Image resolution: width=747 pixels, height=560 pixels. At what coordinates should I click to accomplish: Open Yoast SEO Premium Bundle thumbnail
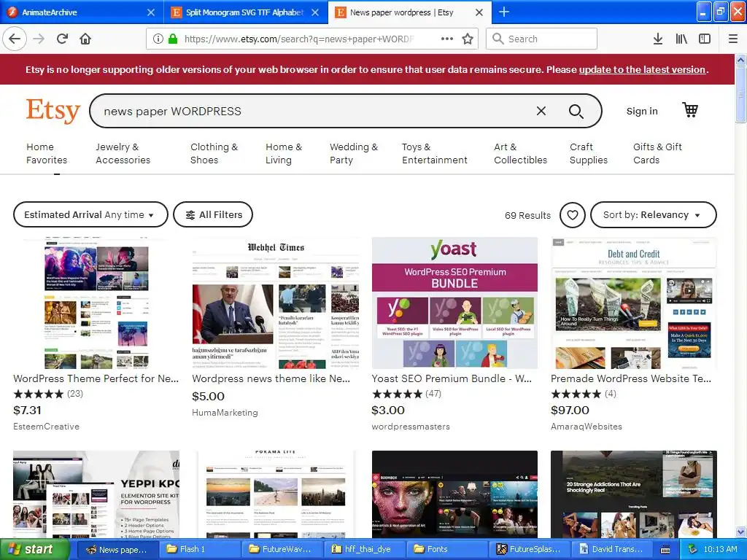pos(454,303)
